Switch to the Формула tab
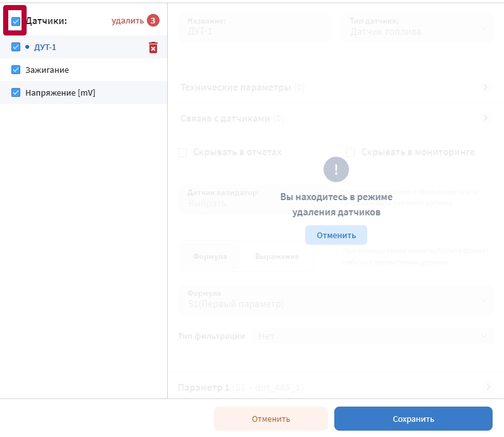Image resolution: width=504 pixels, height=437 pixels. tap(210, 256)
